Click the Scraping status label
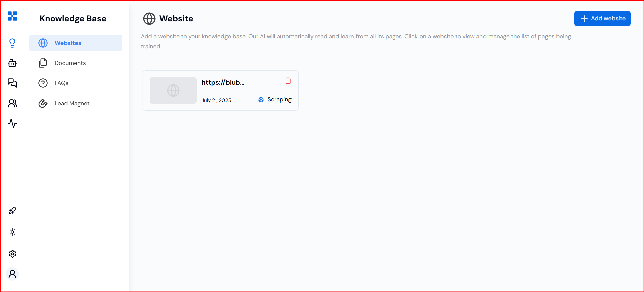Screen dimensions: 644x292 click(279, 99)
